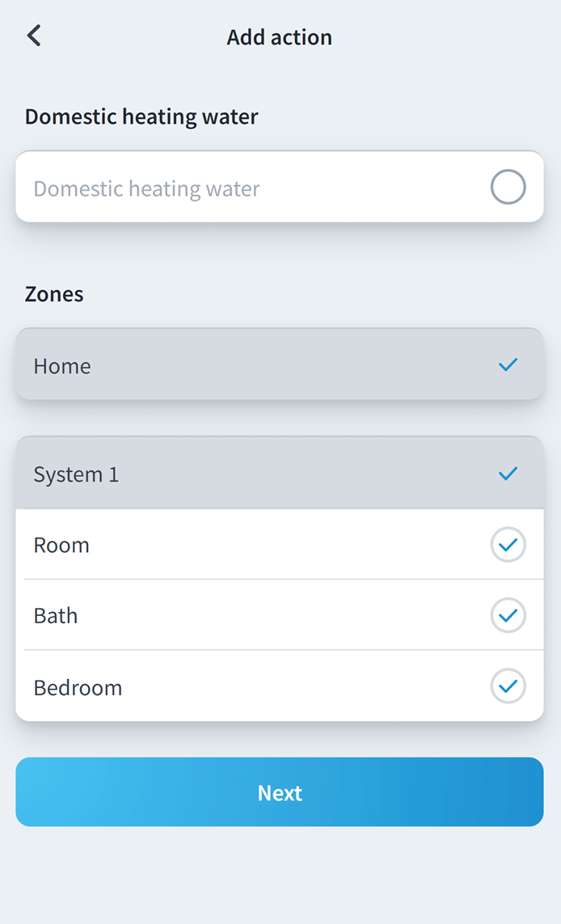The height and width of the screenshot is (924, 561).
Task: Select the Bath zone label
Action: pyautogui.click(x=56, y=616)
